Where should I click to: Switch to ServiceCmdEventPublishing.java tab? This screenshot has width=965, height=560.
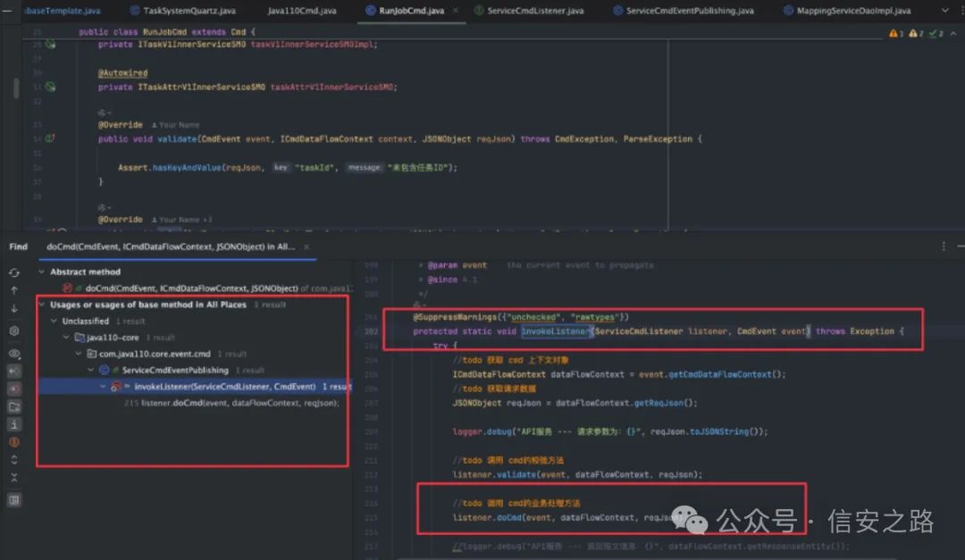[684, 11]
